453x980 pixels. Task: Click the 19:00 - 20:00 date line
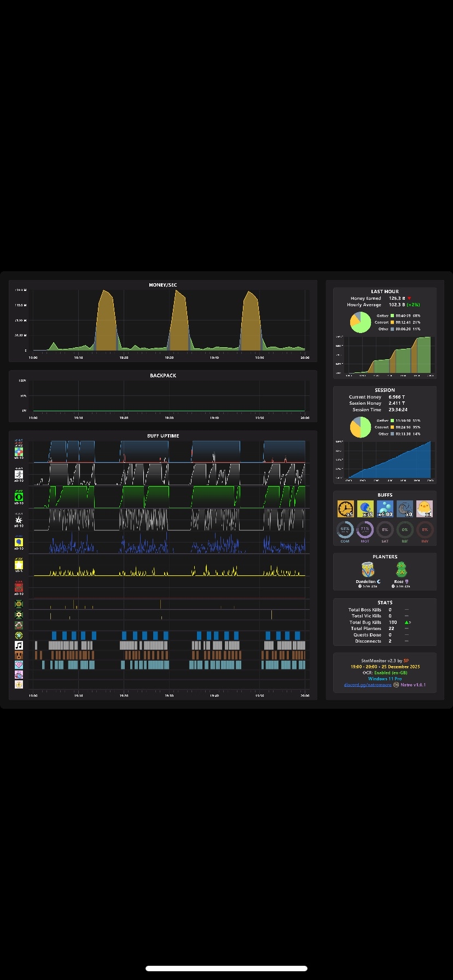pos(385,667)
